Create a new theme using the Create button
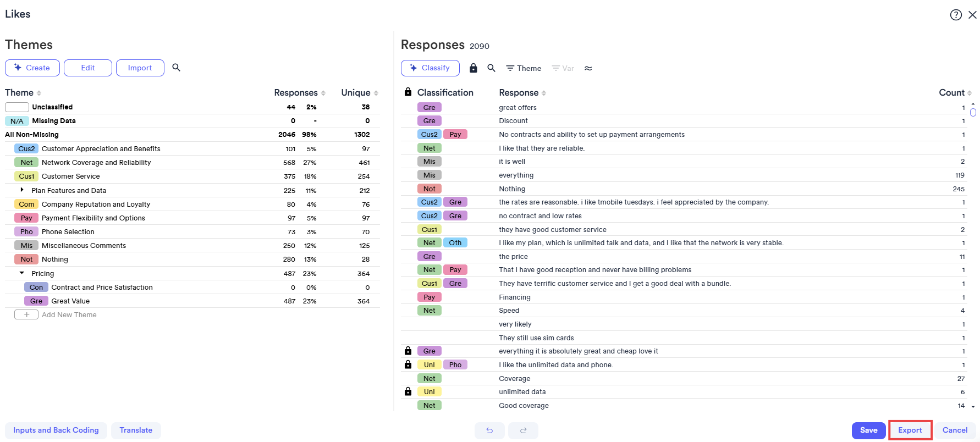This screenshot has width=980, height=442. pos(32,68)
